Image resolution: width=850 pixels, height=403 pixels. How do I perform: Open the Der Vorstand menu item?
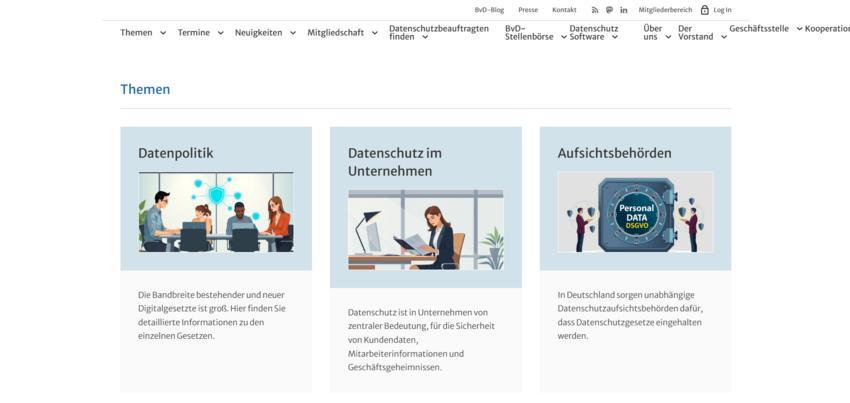[x=696, y=33]
